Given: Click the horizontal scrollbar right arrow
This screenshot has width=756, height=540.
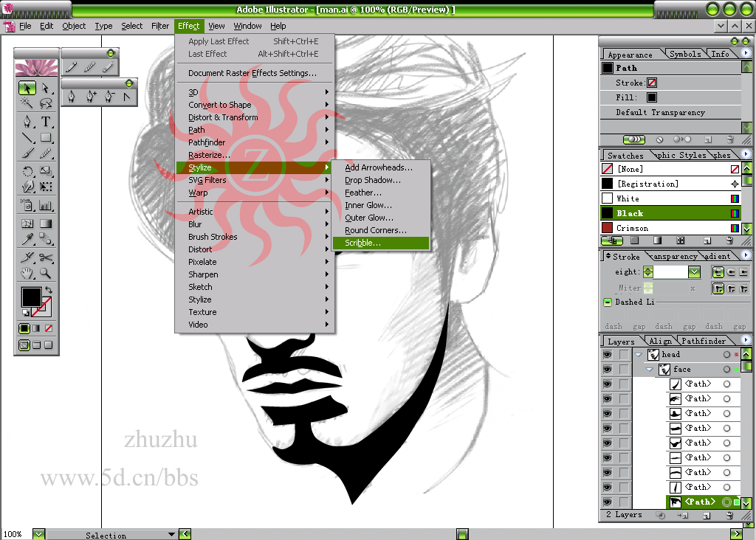Looking at the screenshot, I should (x=736, y=534).
